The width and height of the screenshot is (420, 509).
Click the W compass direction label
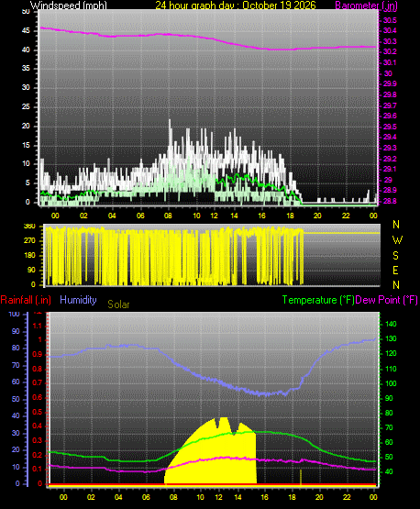pos(397,240)
